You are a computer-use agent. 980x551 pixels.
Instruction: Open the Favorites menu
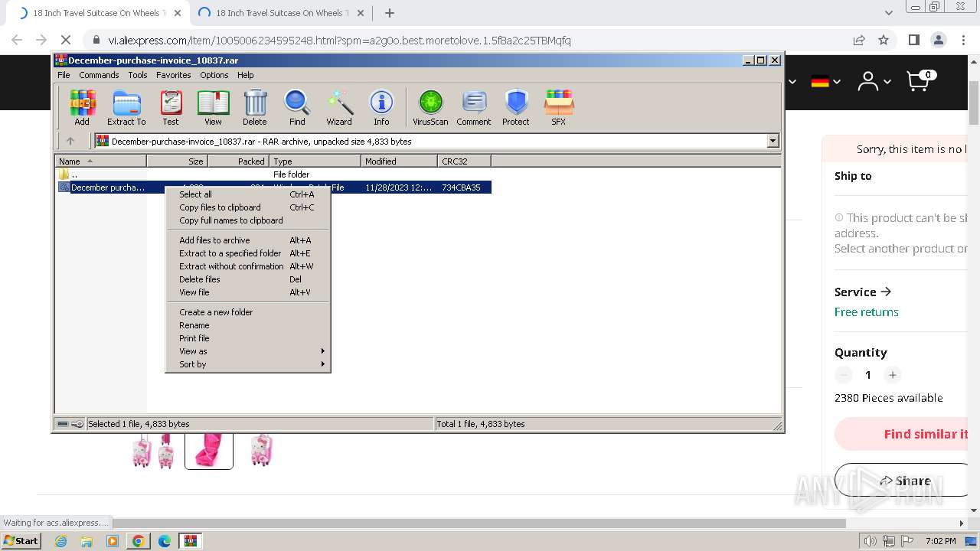[x=174, y=75]
